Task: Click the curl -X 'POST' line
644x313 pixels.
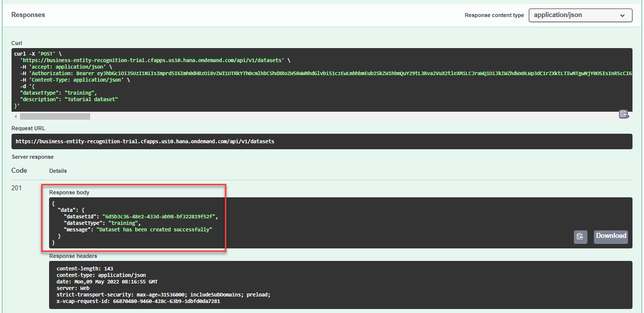Action: pyautogui.click(x=38, y=54)
